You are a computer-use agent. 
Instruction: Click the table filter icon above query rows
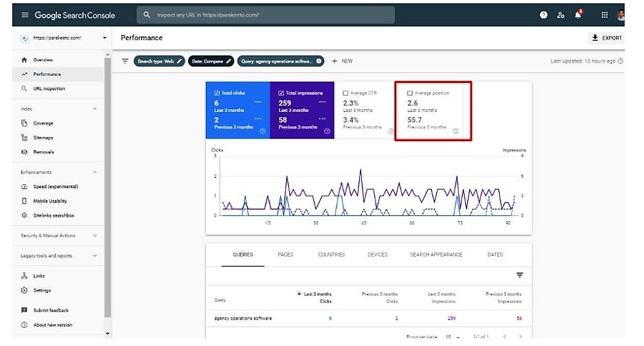click(520, 275)
